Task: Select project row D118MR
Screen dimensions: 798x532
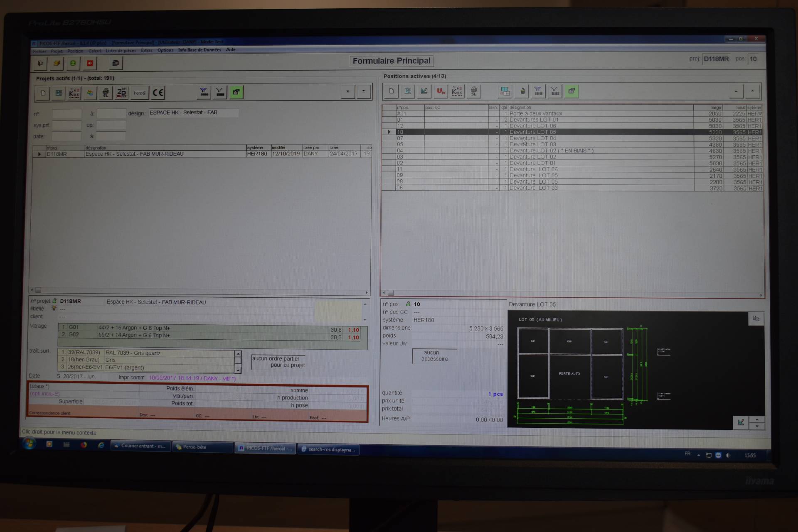Action: 202,154
